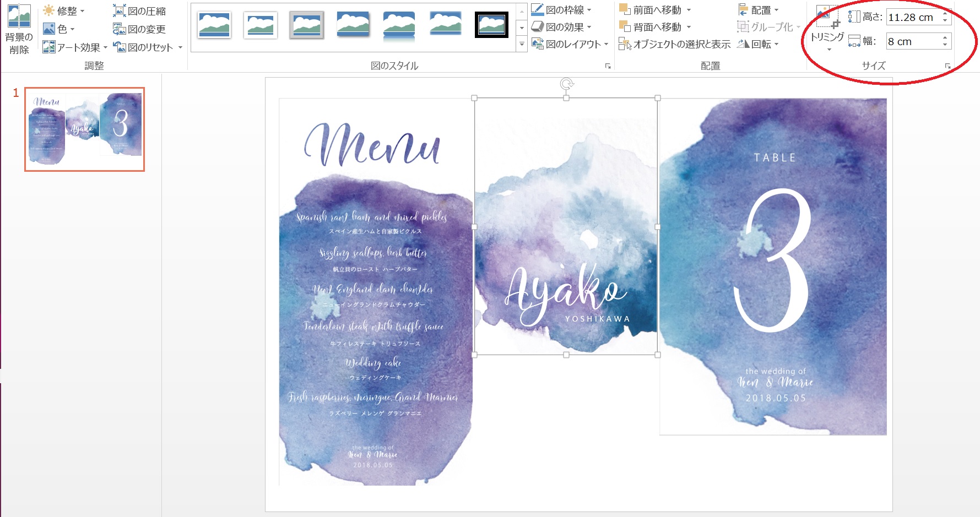Apply the fifth reflected picture style
The height and width of the screenshot is (517, 980).
pos(399,25)
